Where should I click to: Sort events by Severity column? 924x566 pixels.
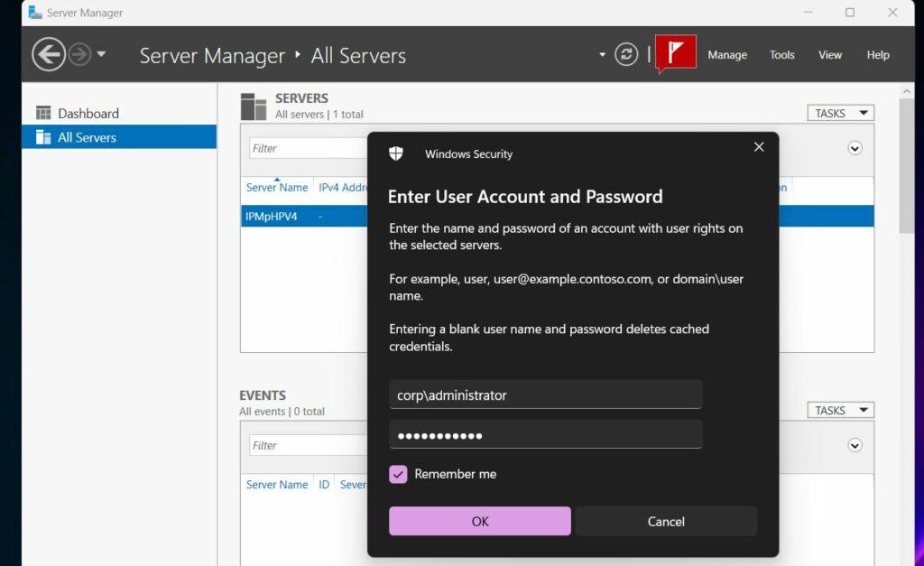tap(353, 485)
